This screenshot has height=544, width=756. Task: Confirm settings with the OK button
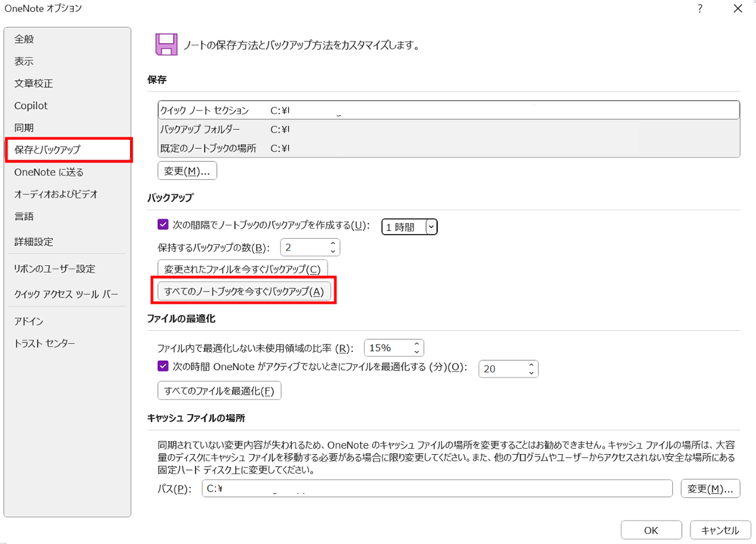click(651, 530)
